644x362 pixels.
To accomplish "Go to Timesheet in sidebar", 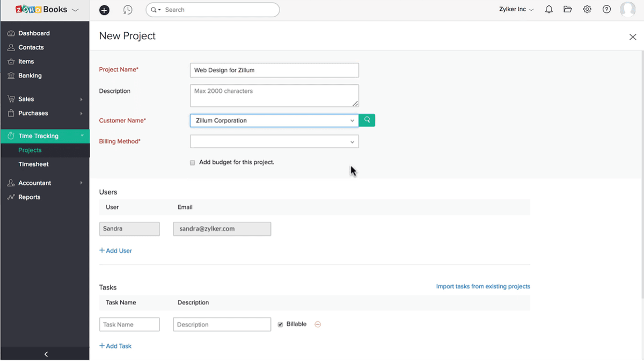I will (x=33, y=164).
